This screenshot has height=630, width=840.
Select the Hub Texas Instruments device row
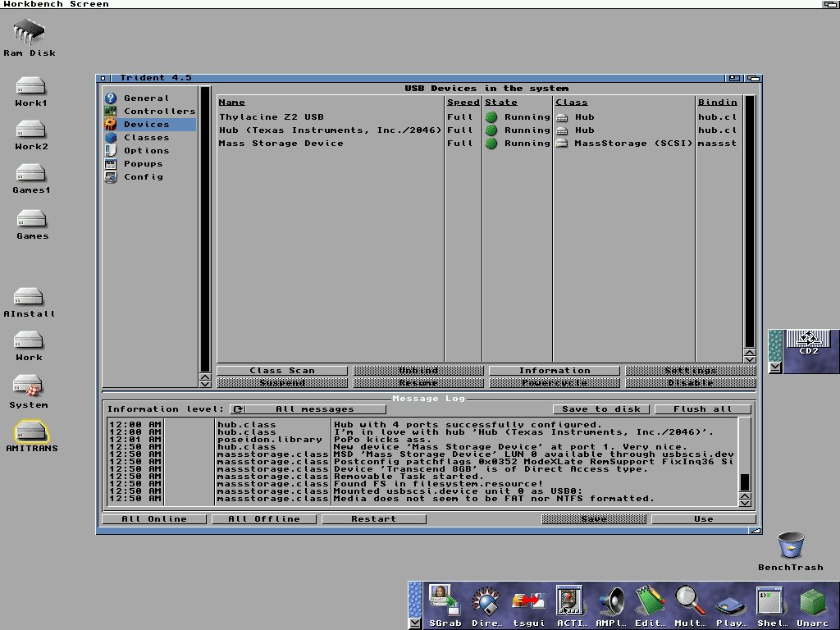coord(479,130)
